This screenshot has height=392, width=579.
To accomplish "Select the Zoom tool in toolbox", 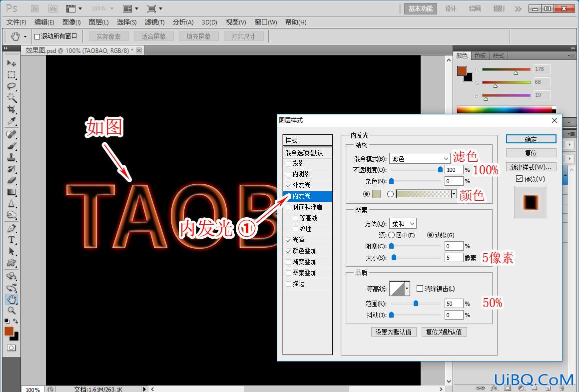I will [x=11, y=311].
